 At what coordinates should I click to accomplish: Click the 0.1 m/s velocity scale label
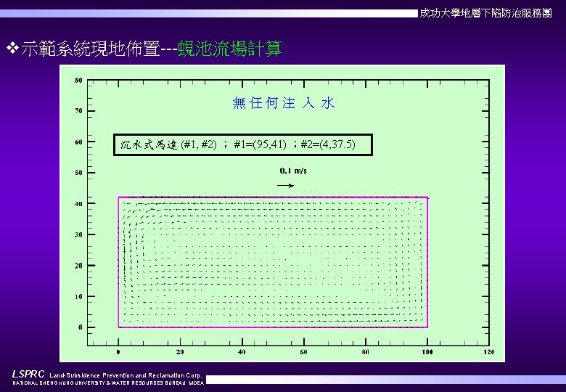293,171
